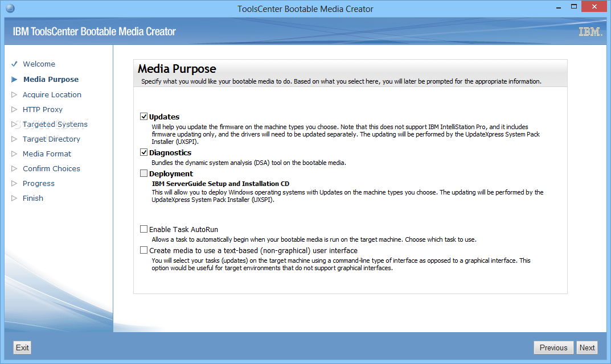Click the application icon in the title bar

(x=10, y=8)
